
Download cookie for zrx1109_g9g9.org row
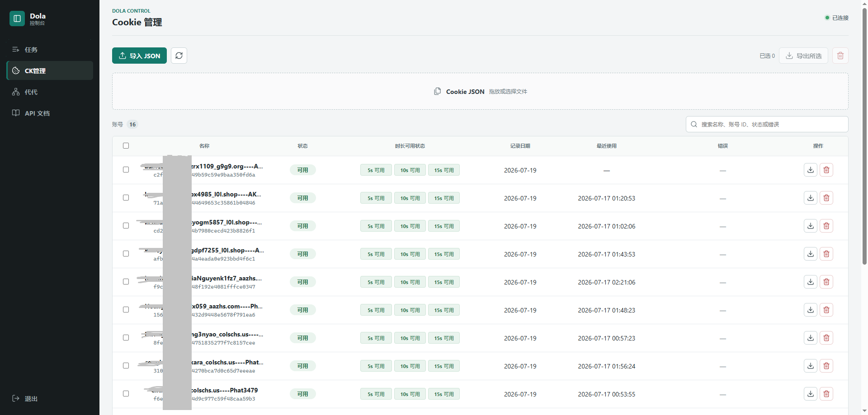(x=811, y=170)
